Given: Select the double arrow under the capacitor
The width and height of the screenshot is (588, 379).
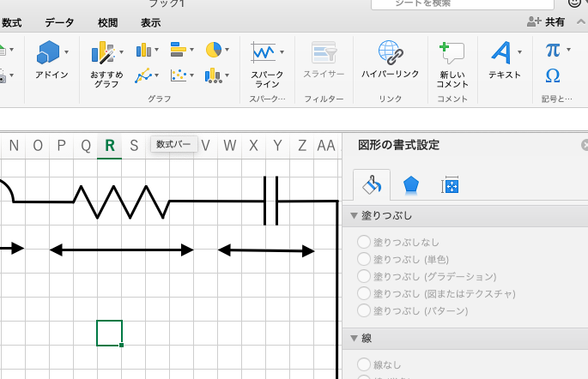Looking at the screenshot, I should [266, 250].
